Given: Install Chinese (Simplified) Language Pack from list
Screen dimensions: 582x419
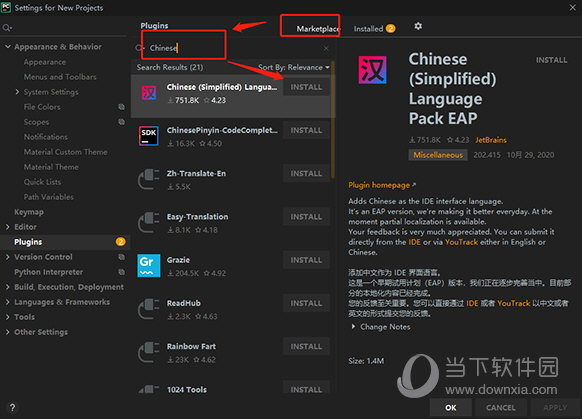Looking at the screenshot, I should click(x=306, y=87).
